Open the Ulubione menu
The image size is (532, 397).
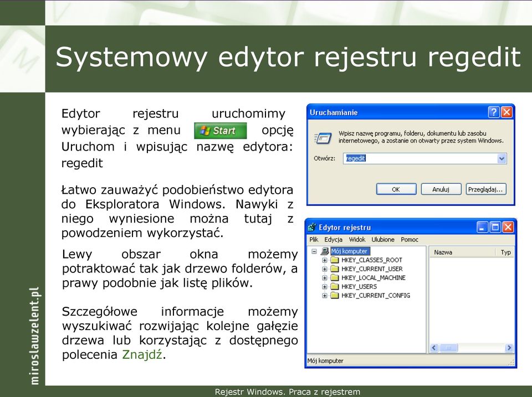click(383, 240)
